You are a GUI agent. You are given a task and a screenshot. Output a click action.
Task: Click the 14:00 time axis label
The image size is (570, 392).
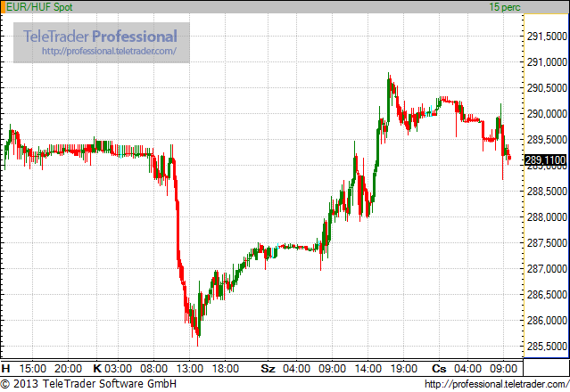pyautogui.click(x=368, y=369)
